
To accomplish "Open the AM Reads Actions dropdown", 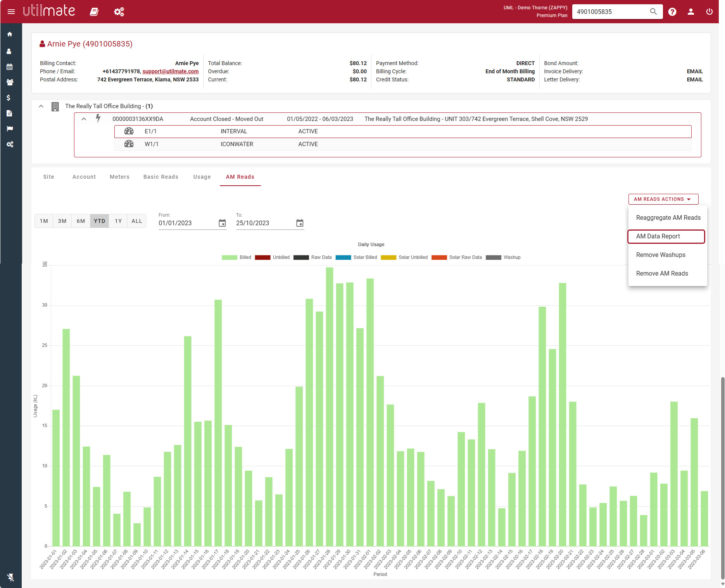I will 663,199.
